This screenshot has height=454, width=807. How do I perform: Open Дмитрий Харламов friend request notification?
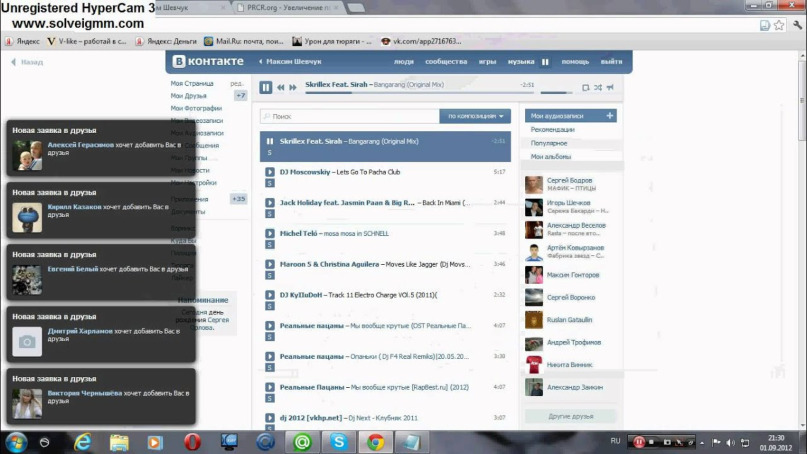101,335
